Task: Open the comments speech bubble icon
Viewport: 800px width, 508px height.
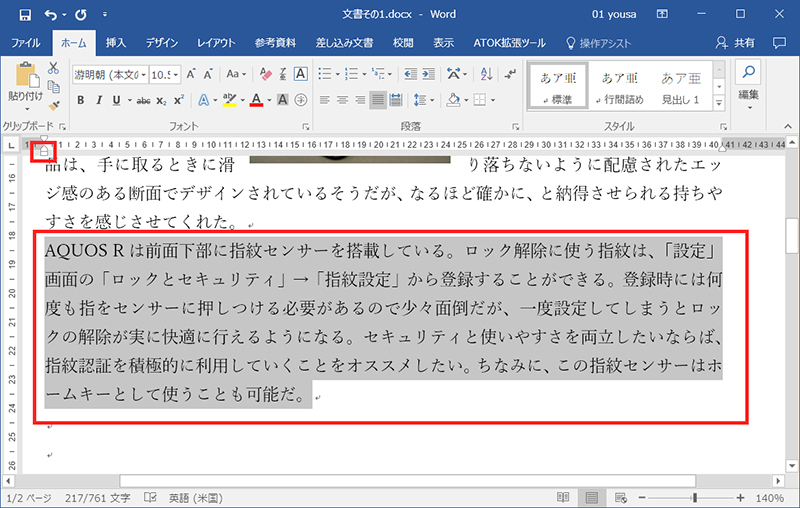Action: tap(779, 43)
